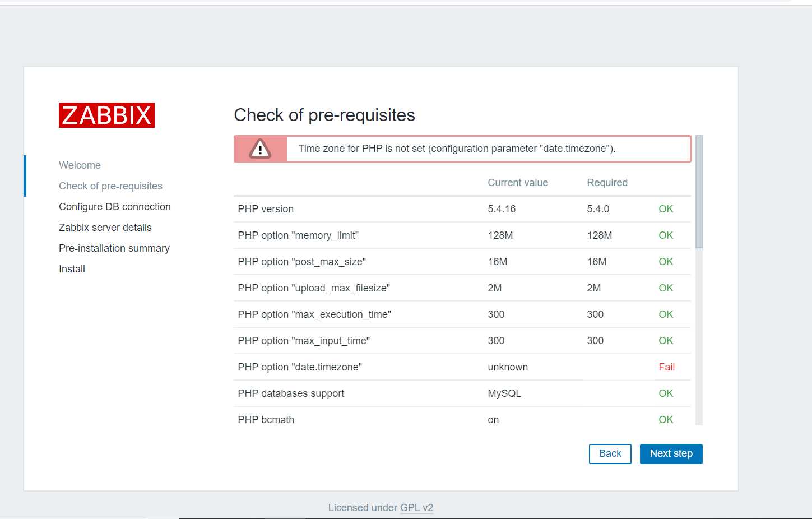This screenshot has width=812, height=519.
Task: Click the PHP databases support row label
Action: (291, 393)
